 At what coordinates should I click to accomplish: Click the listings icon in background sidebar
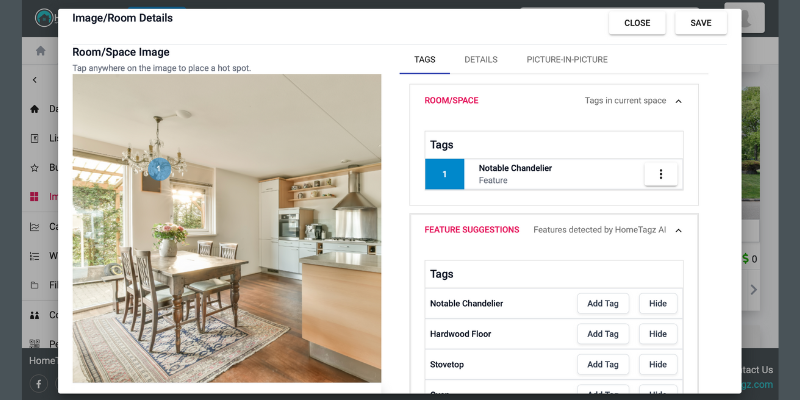35,138
